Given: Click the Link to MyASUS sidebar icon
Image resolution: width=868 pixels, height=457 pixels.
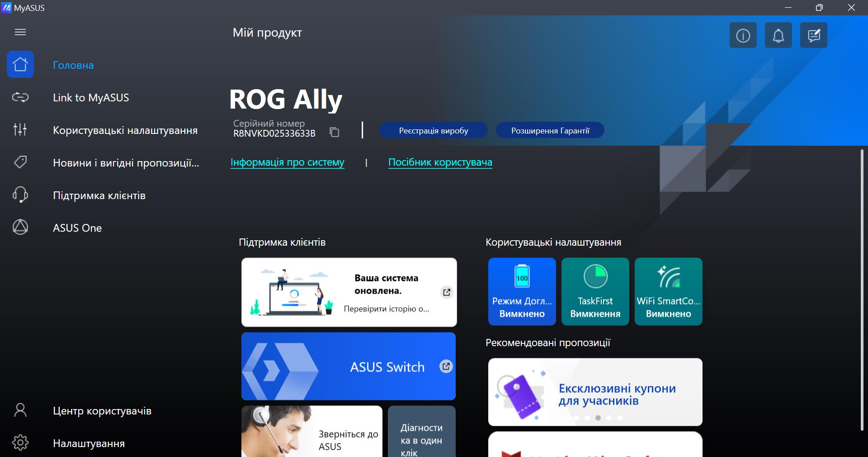Looking at the screenshot, I should (x=20, y=98).
